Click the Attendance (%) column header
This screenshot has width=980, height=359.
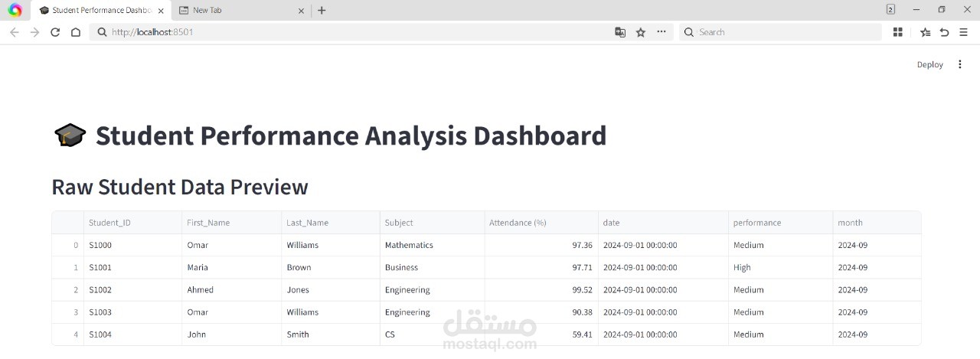541,223
